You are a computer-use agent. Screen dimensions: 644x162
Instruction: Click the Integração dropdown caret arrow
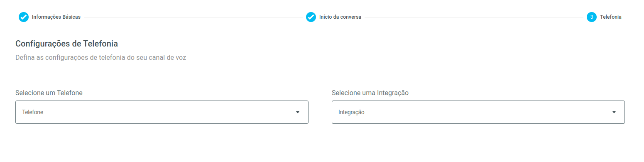(614, 112)
